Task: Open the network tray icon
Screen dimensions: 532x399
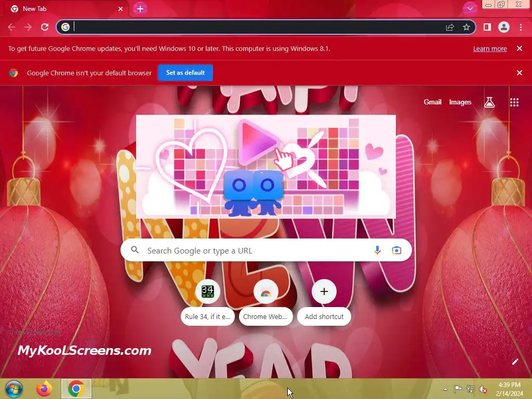Action: click(470, 389)
